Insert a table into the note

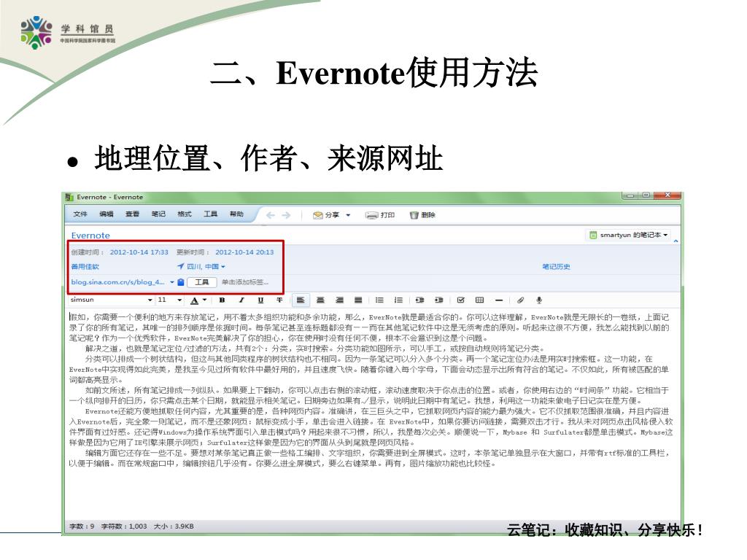pyautogui.click(x=480, y=300)
